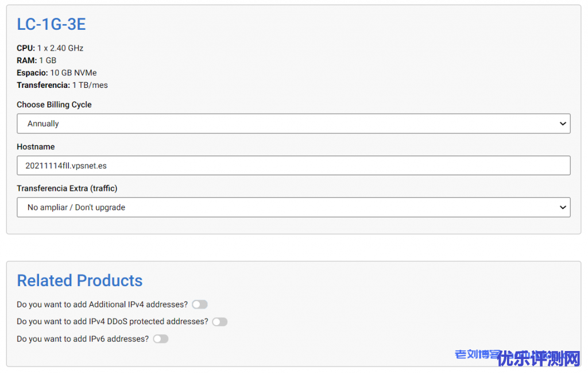
Task: Click the LC-1G-3E product heading
Action: [x=51, y=24]
